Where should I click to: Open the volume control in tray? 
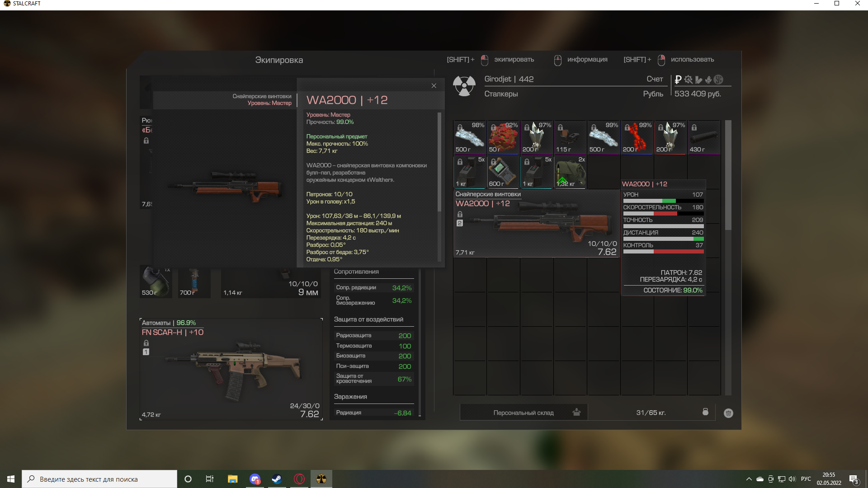click(x=792, y=479)
